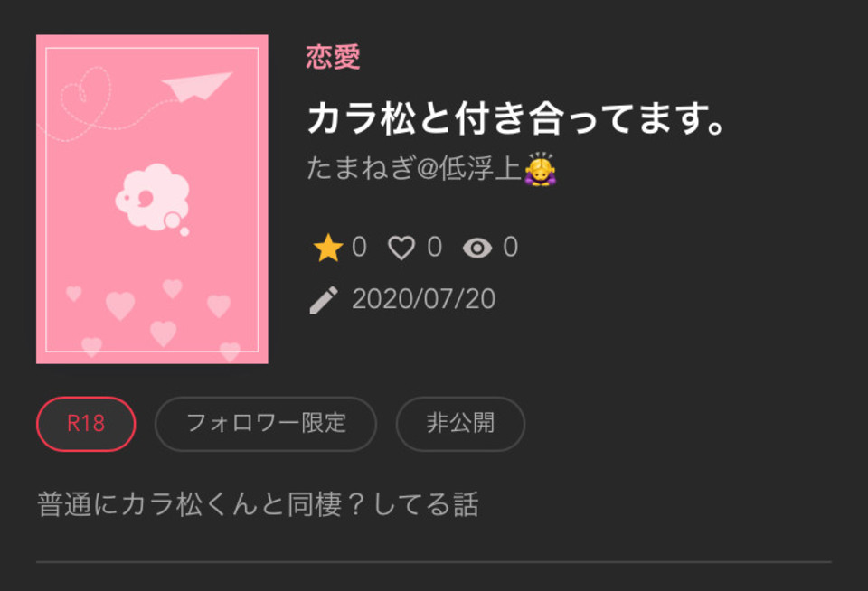
Task: Click the pink book cover thumbnail
Action: point(152,199)
